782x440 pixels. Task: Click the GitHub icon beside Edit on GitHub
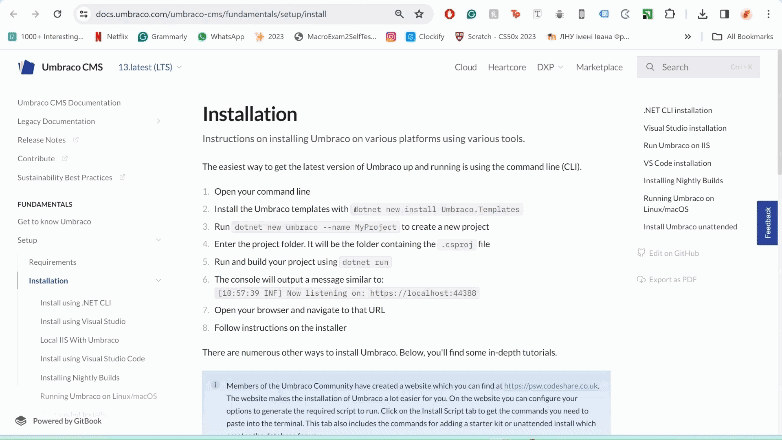[x=641, y=254]
